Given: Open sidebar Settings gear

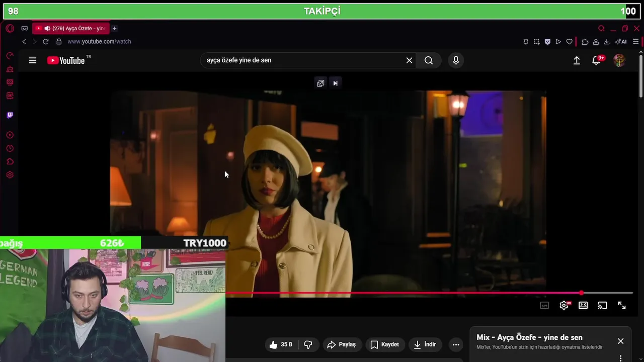Looking at the screenshot, I should pyautogui.click(x=10, y=175).
